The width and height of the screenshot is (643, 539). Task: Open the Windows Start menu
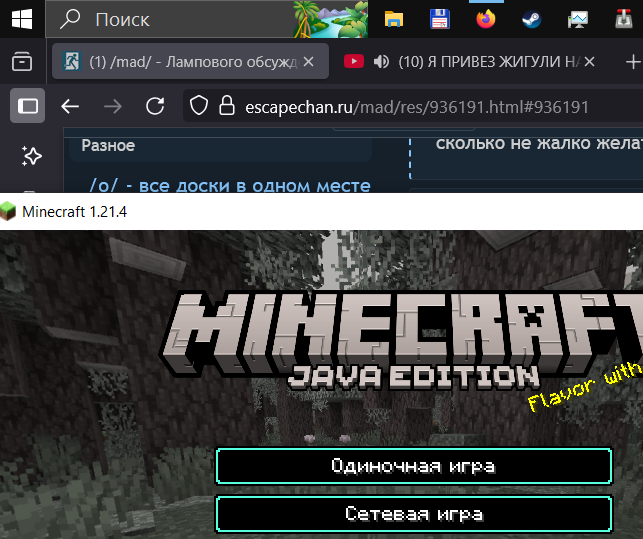point(22,19)
